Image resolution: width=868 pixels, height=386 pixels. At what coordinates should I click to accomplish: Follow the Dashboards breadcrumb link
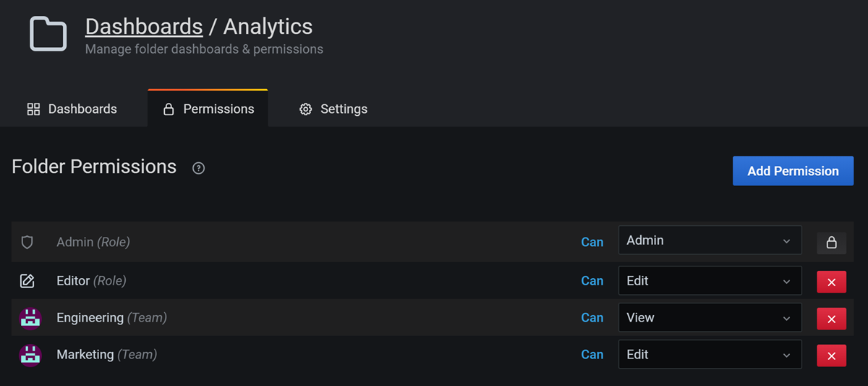143,27
